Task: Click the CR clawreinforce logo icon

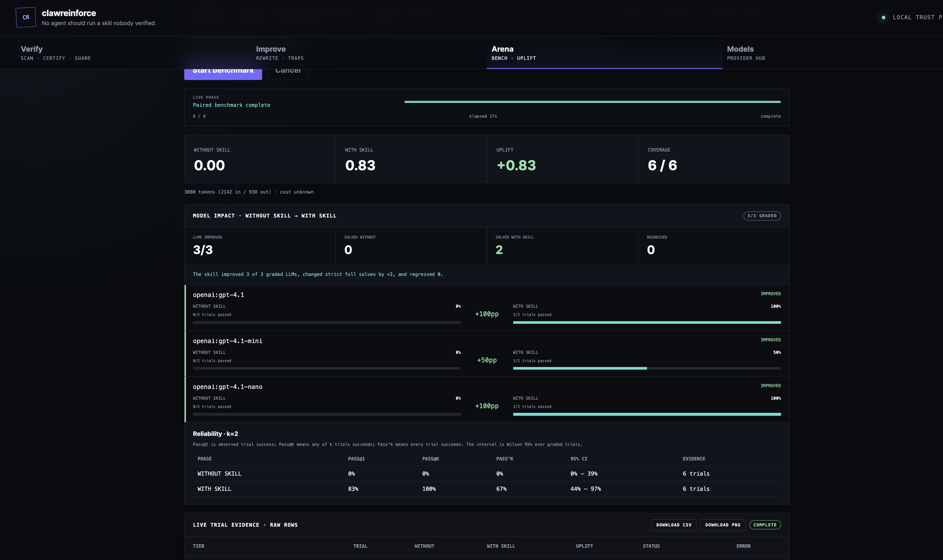Action: coord(26,17)
